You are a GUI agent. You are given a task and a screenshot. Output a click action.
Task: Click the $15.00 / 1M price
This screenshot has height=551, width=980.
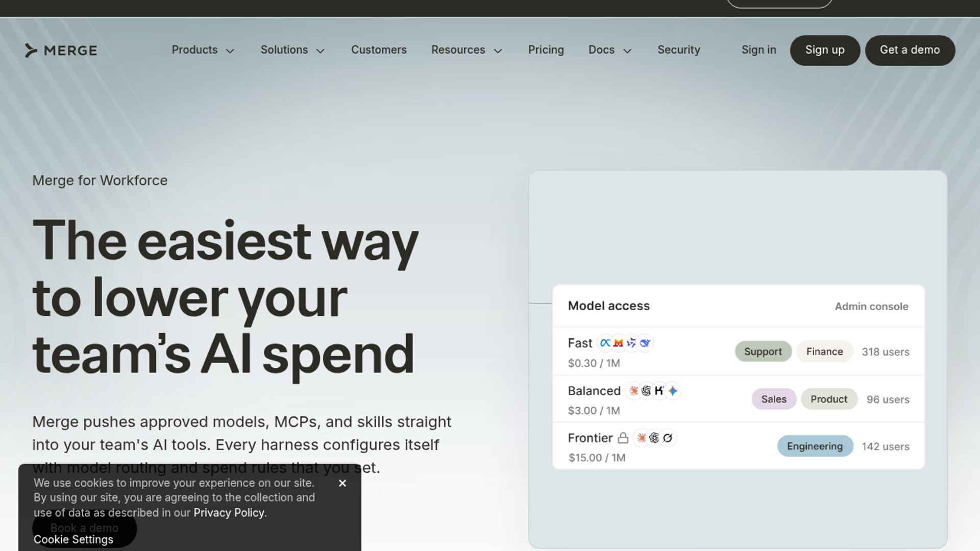597,458
